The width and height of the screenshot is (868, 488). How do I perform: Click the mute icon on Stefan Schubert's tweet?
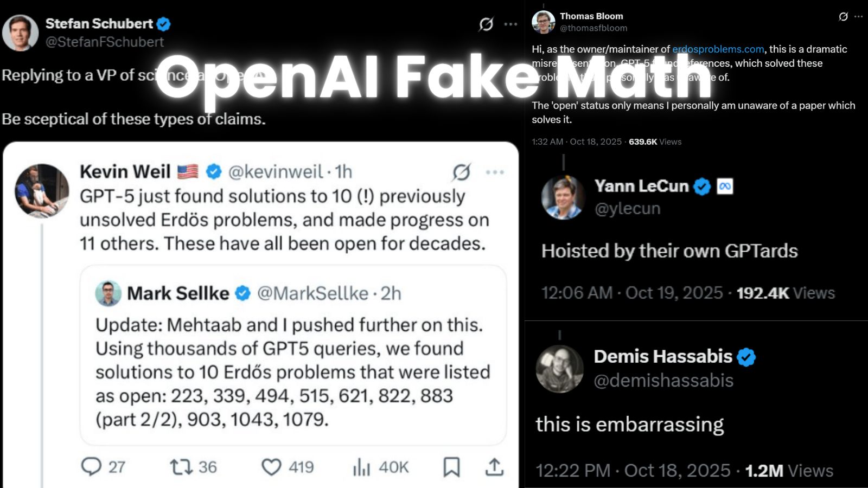point(487,24)
